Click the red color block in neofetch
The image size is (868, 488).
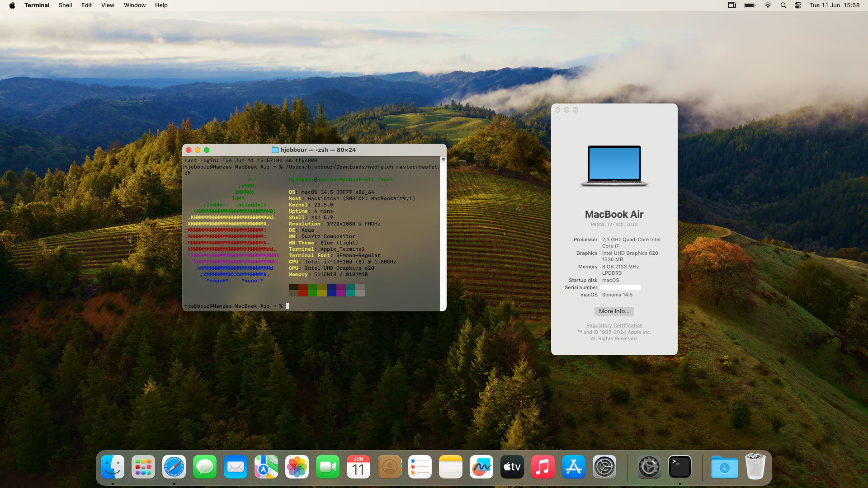point(303,290)
